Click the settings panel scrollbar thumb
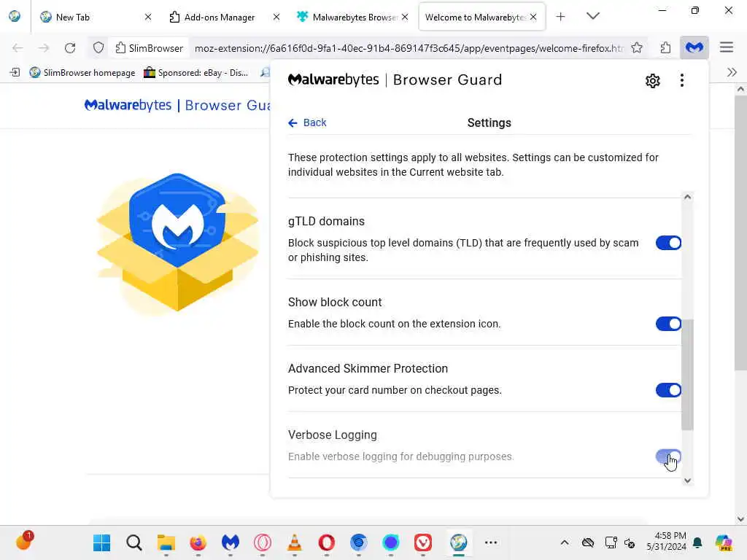747x560 pixels. click(x=687, y=375)
